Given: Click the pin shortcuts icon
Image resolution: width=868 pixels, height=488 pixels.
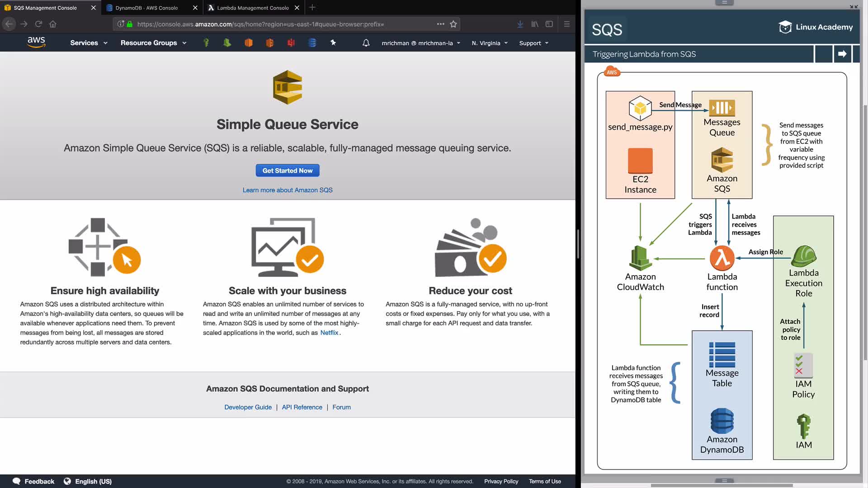Looking at the screenshot, I should pos(333,42).
